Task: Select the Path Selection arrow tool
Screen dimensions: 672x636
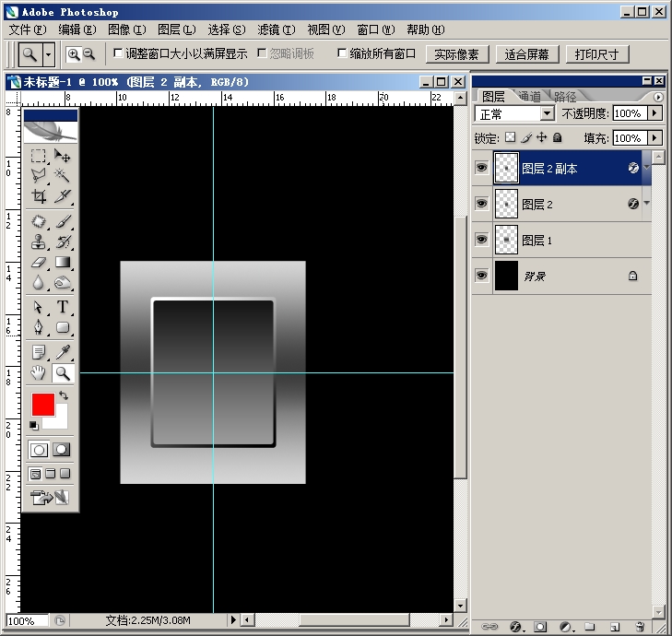Action: (38, 307)
